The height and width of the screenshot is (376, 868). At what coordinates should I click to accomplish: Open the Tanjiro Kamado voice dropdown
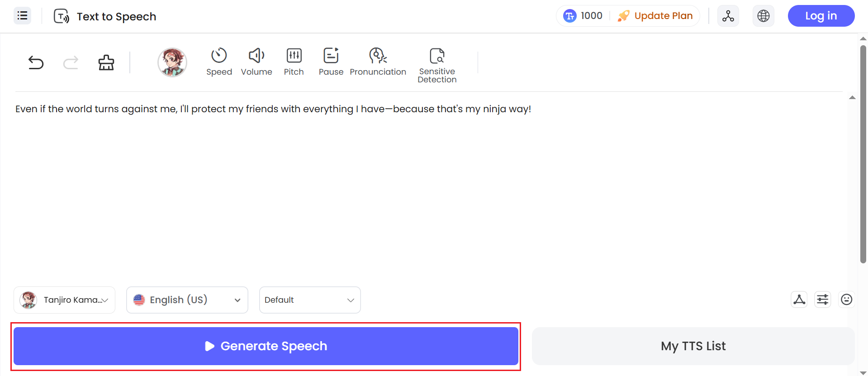[65, 300]
